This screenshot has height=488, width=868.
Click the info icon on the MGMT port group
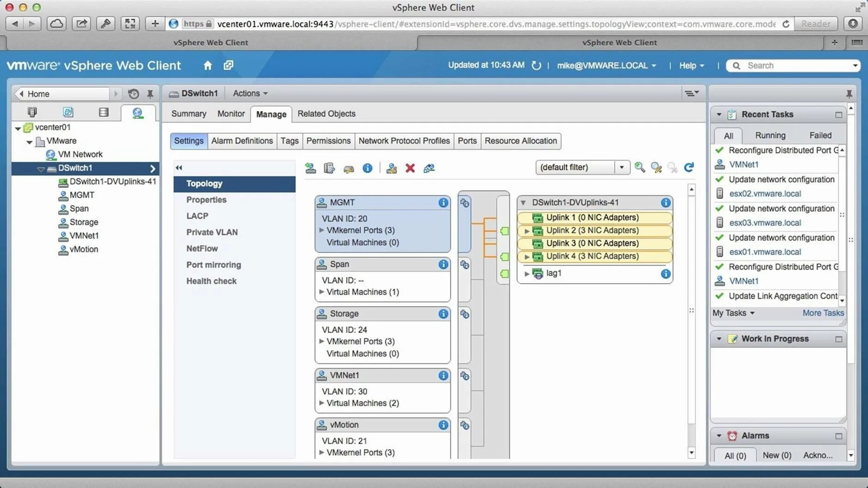click(443, 203)
